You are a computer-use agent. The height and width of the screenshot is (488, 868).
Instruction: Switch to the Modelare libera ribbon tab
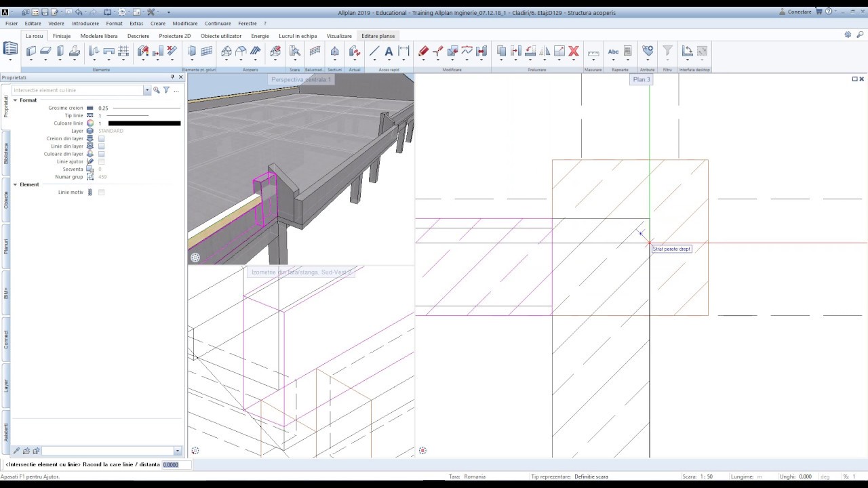(x=99, y=36)
